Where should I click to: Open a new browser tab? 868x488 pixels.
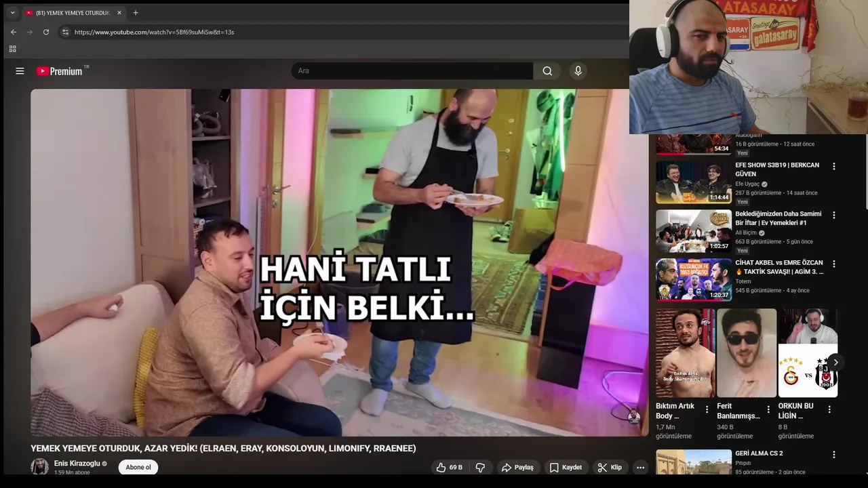[136, 12]
